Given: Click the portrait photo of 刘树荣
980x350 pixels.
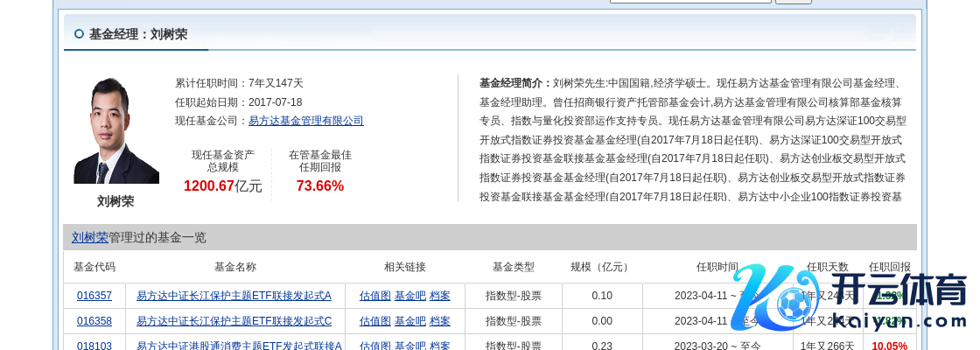Looking at the screenshot, I should [116, 130].
